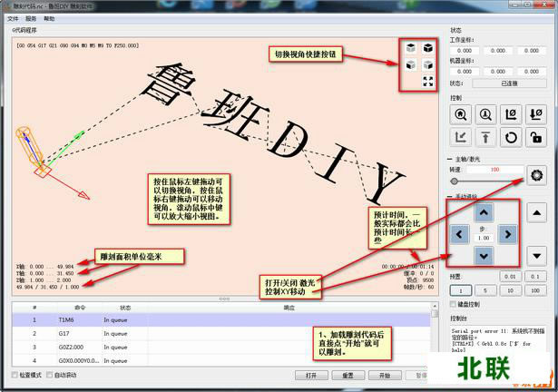Toggle the spindle/laser gear button
The height and width of the screenshot is (392, 558).
[536, 175]
